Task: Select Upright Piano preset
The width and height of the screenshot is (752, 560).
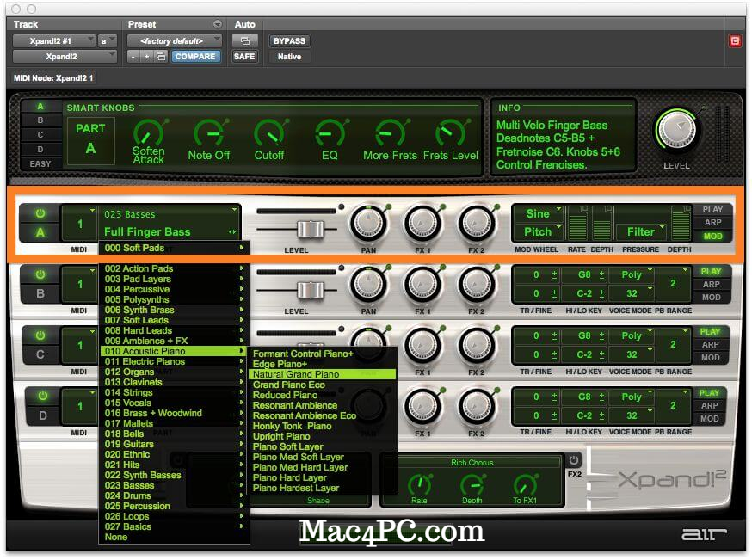Action: [x=323, y=436]
